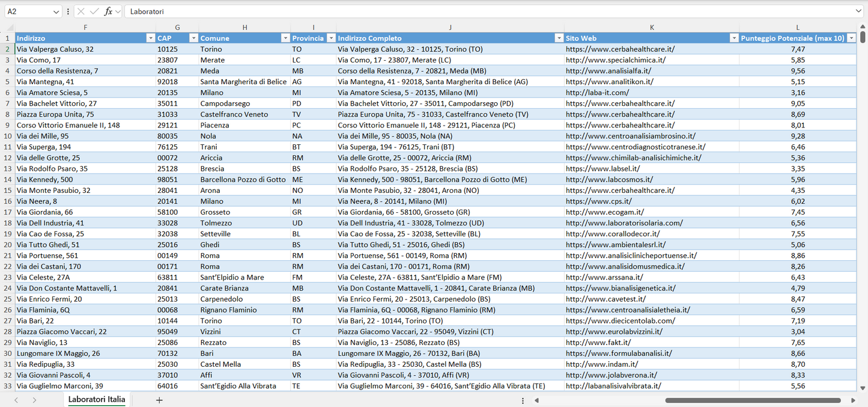Click the Insert Function fx icon

pos(108,11)
